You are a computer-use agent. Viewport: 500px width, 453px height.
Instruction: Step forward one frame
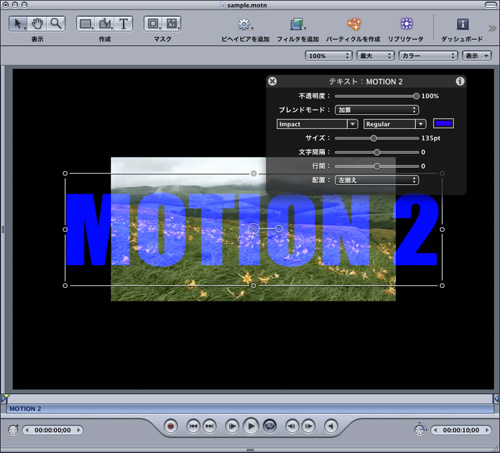(308, 426)
